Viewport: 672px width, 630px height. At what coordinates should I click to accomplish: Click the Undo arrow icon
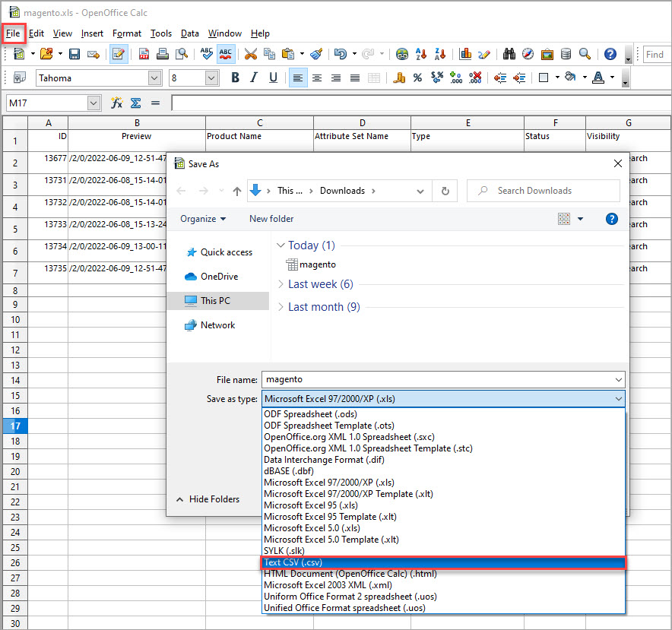tap(341, 54)
